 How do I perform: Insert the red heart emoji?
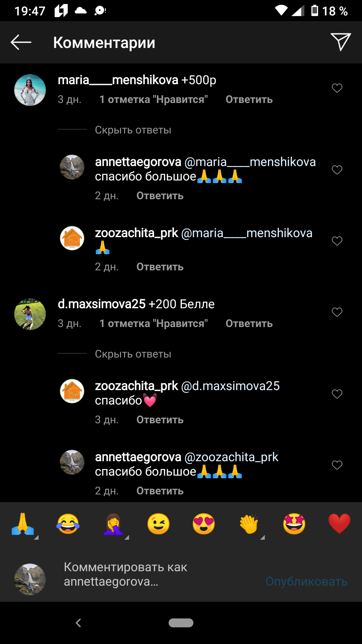pyautogui.click(x=340, y=524)
